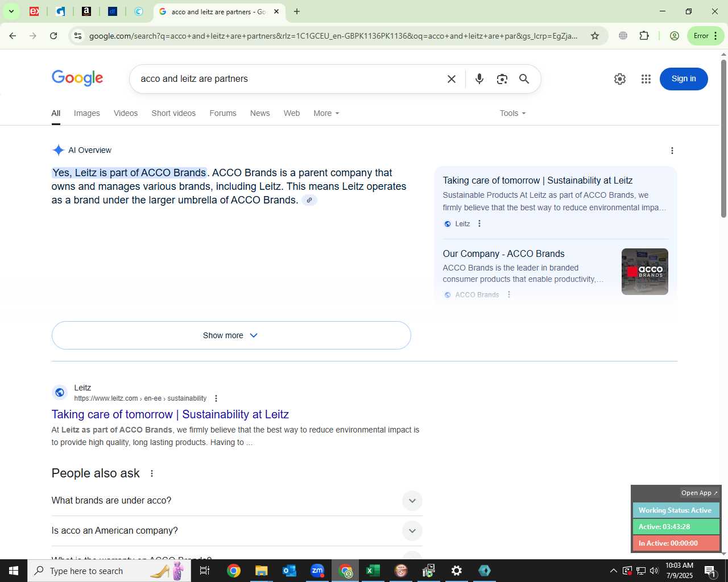The height and width of the screenshot is (582, 728).
Task: Select the Web search tab
Action: point(292,113)
